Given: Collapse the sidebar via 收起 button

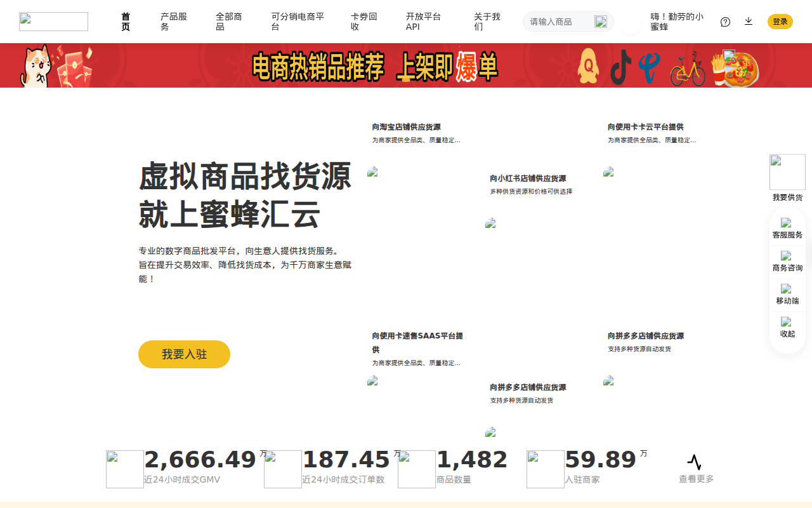Looking at the screenshot, I should click(x=787, y=327).
